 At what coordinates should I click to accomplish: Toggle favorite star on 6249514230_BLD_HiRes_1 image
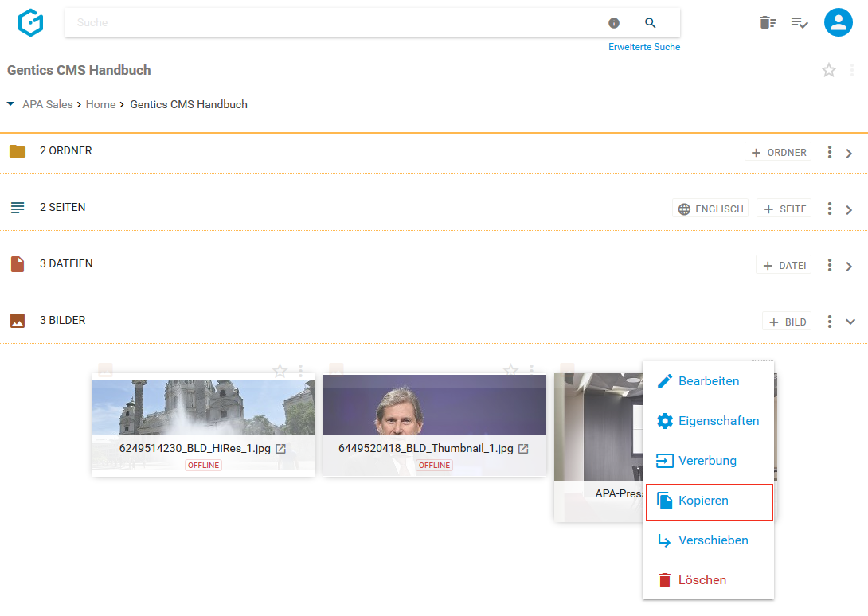280,370
